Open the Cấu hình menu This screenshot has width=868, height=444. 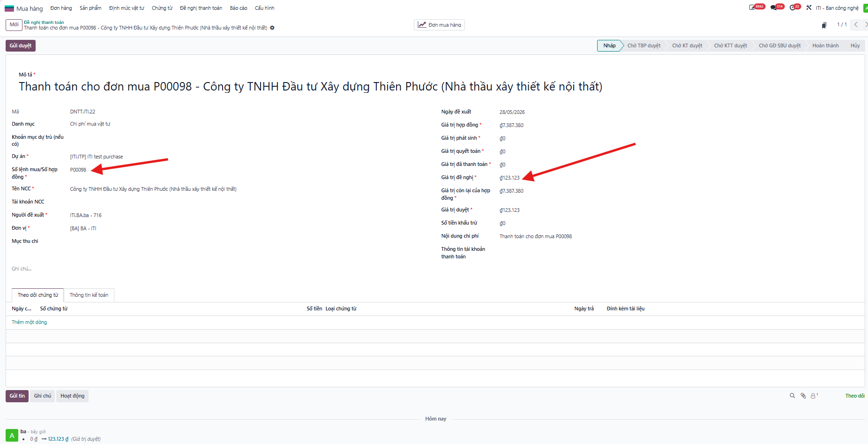[x=265, y=8]
